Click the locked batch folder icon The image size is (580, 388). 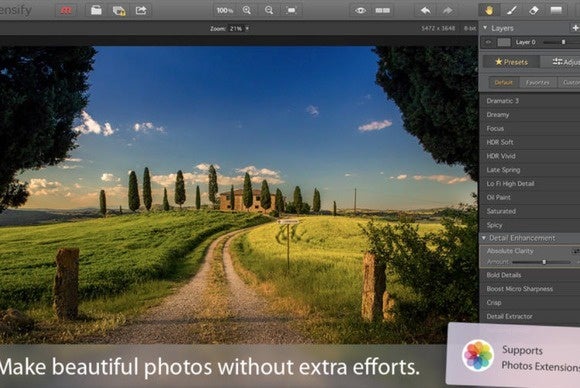(x=119, y=11)
